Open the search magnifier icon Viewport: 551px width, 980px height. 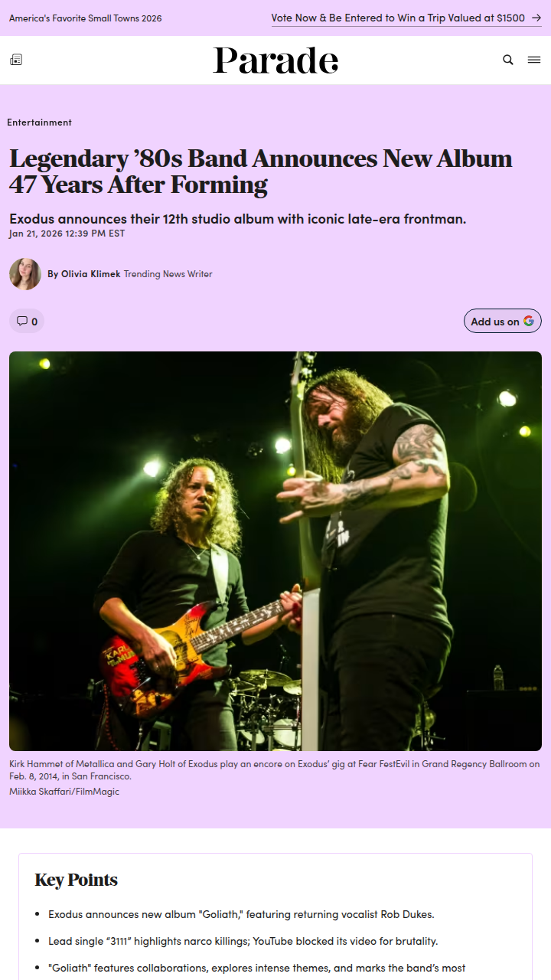click(x=508, y=60)
